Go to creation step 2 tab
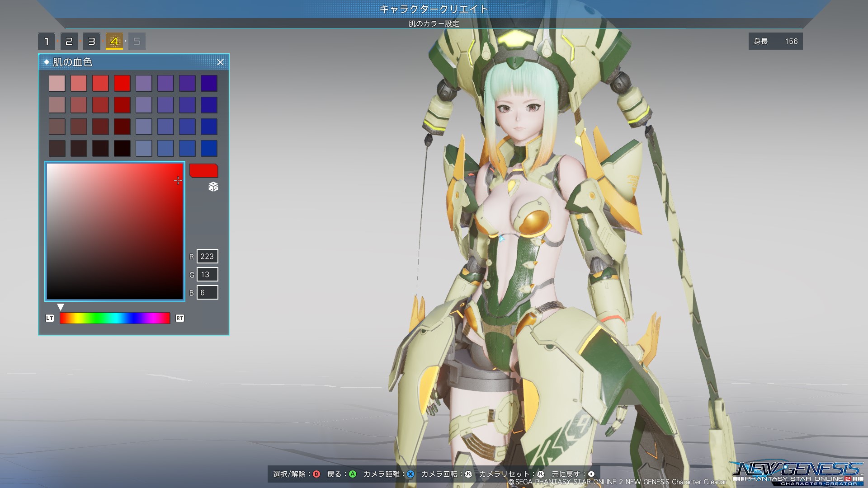The height and width of the screenshot is (488, 868). coord(69,42)
